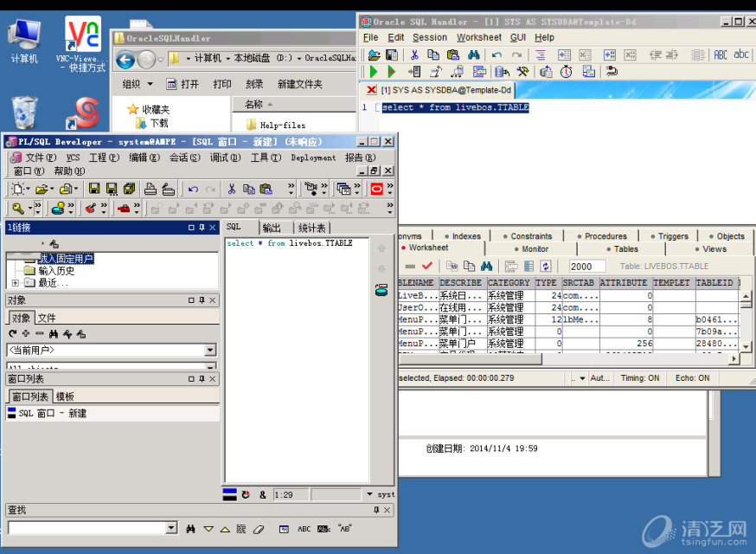Click the stopwatch timing icon in SQL Handler

coord(565,72)
